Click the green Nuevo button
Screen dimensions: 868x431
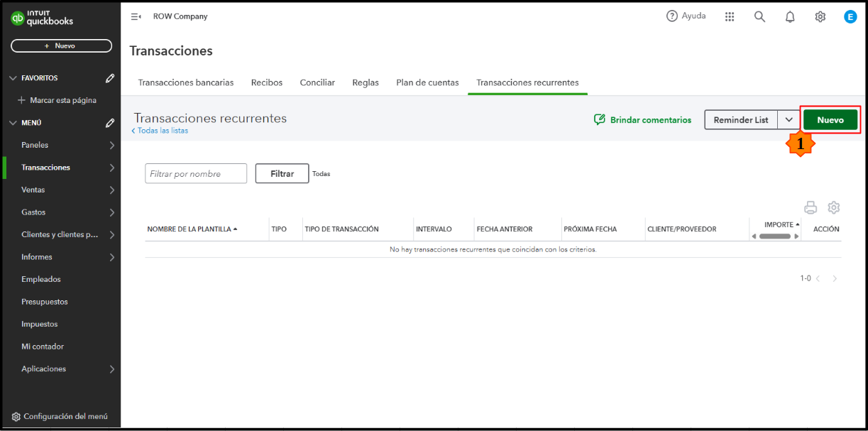click(830, 120)
